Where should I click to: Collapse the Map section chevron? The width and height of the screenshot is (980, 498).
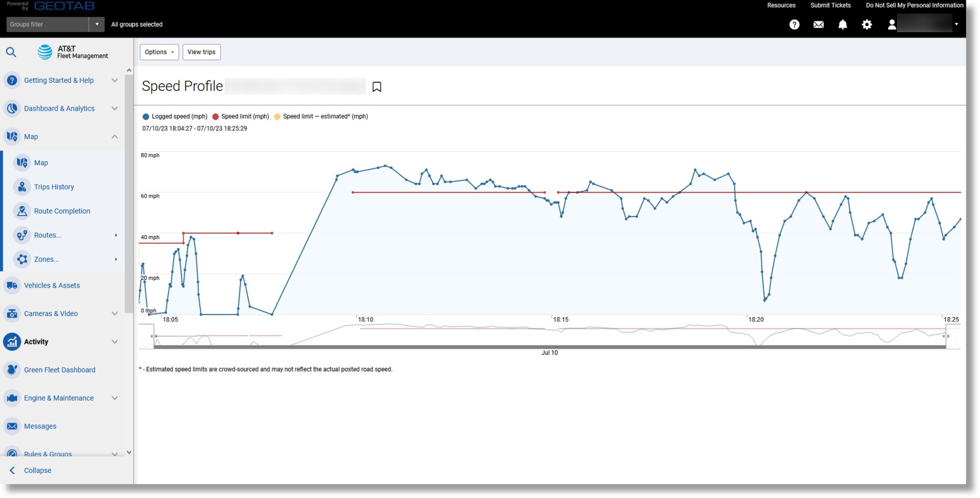point(114,137)
